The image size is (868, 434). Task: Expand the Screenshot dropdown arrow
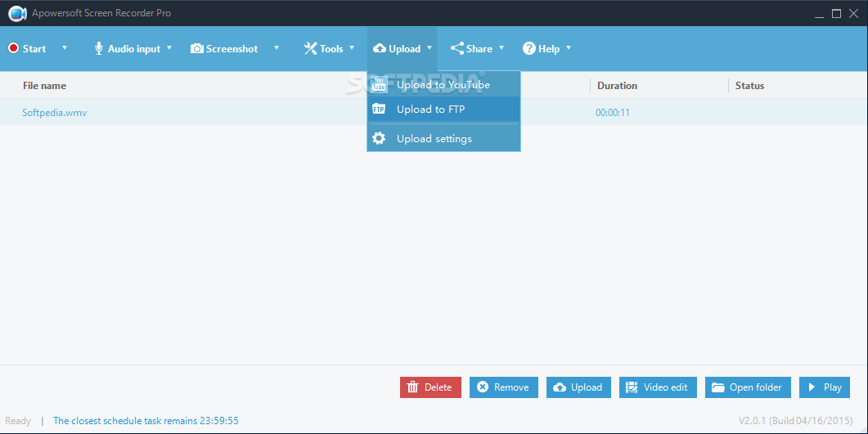click(x=277, y=48)
